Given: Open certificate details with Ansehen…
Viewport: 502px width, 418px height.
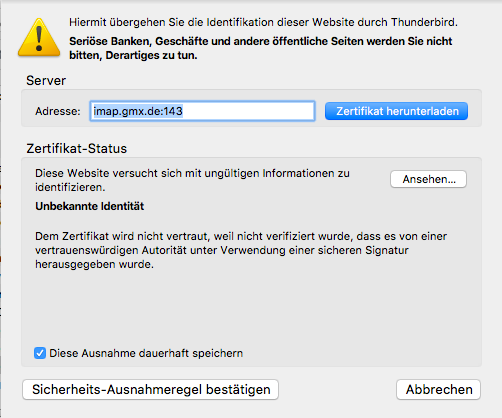Looking at the screenshot, I should tap(428, 179).
